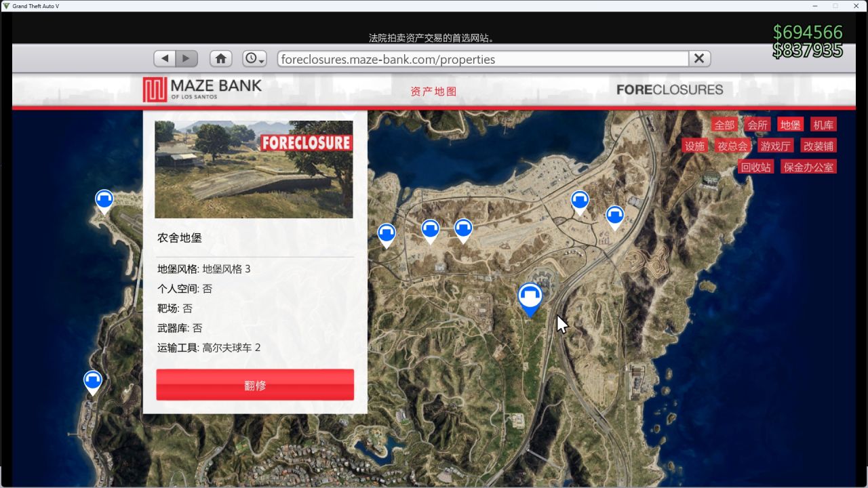Viewport: 868px width, 488px height.
Task: Click the browser forward arrow button
Action: (x=186, y=59)
